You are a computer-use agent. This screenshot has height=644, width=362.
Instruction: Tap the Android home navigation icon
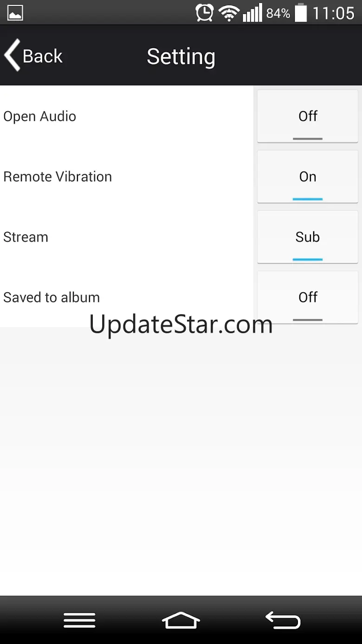point(181,620)
